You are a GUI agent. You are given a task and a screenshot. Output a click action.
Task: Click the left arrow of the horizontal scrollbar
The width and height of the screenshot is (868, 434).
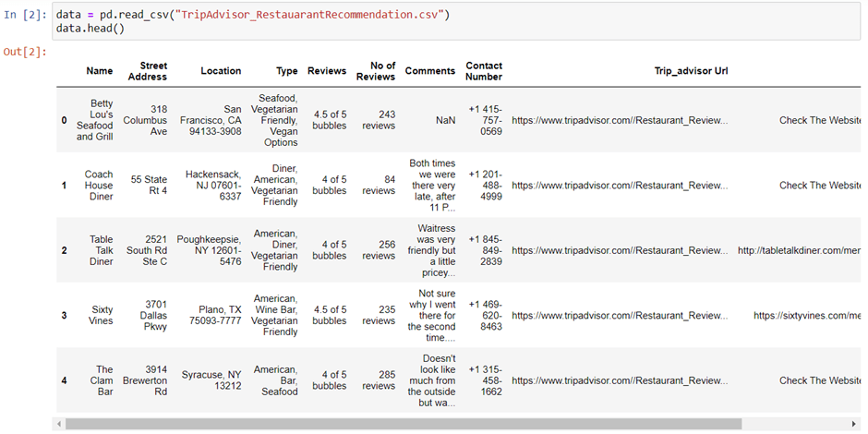point(57,424)
